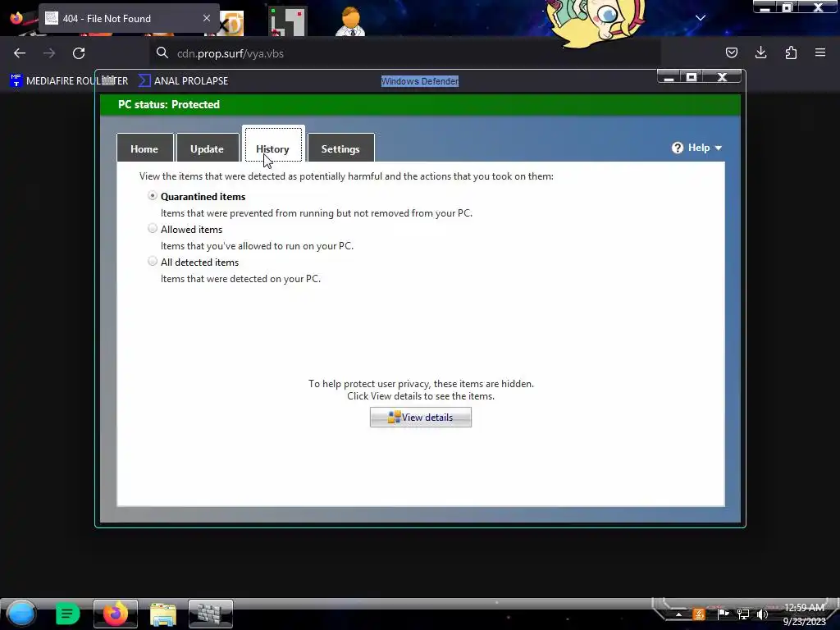Open the Save to Pocket icon
Image resolution: width=840 pixels, height=630 pixels.
point(731,52)
